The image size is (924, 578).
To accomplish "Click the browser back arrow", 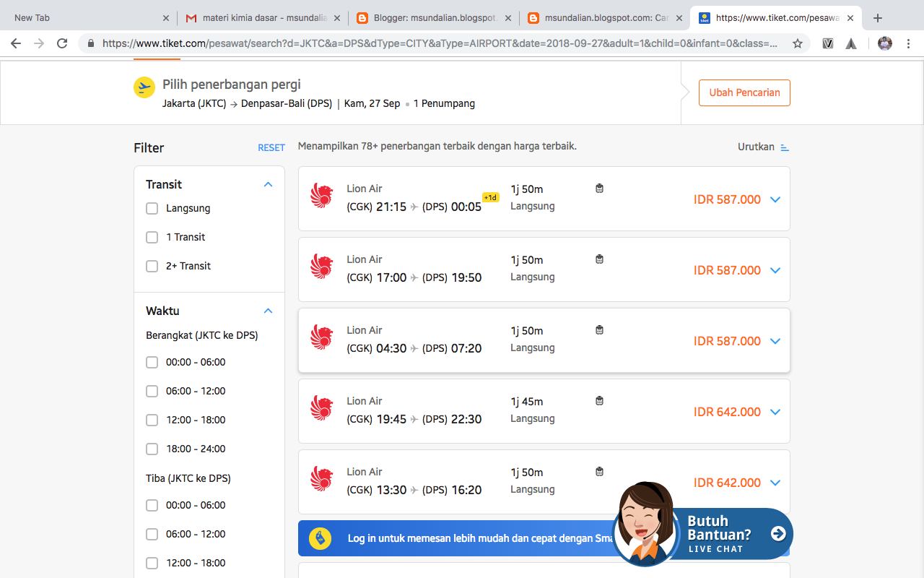I will [16, 43].
